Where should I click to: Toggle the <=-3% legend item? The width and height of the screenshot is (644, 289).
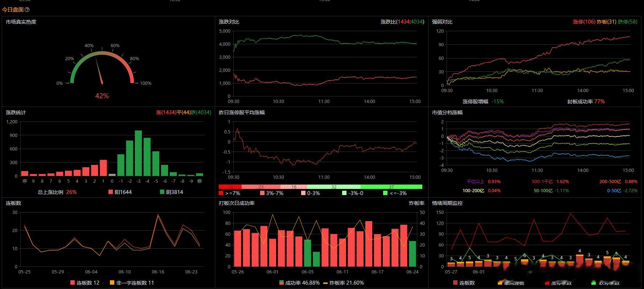coord(395,193)
